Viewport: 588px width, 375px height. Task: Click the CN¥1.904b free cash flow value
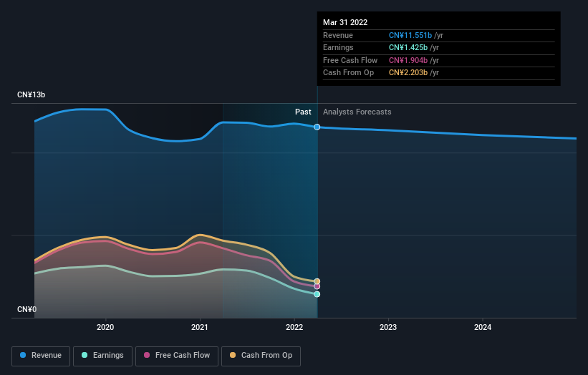point(408,60)
